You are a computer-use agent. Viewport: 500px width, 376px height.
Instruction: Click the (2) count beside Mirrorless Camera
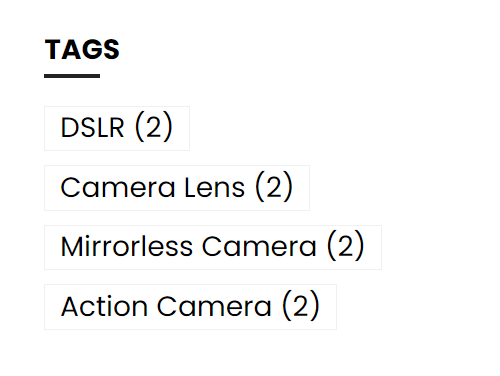(345, 246)
